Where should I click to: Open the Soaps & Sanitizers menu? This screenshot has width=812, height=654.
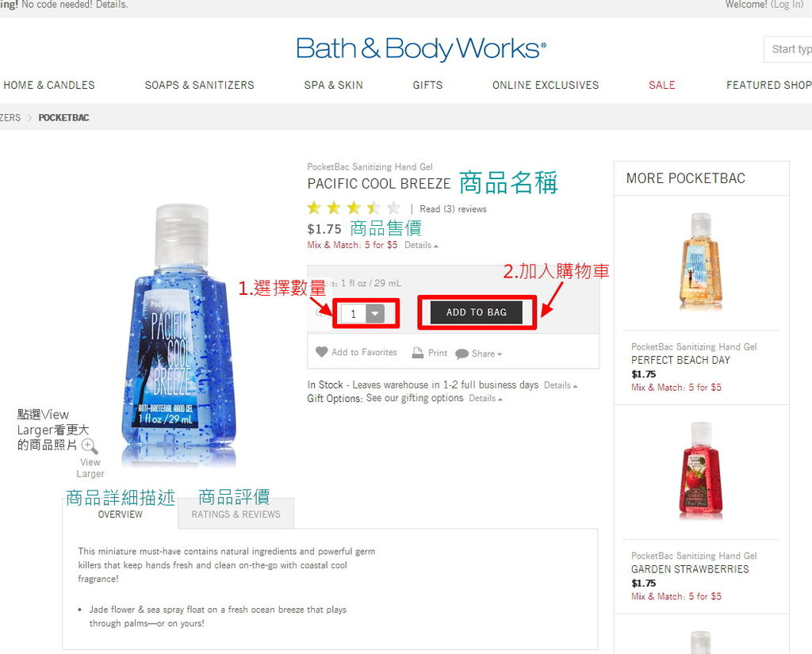[199, 85]
